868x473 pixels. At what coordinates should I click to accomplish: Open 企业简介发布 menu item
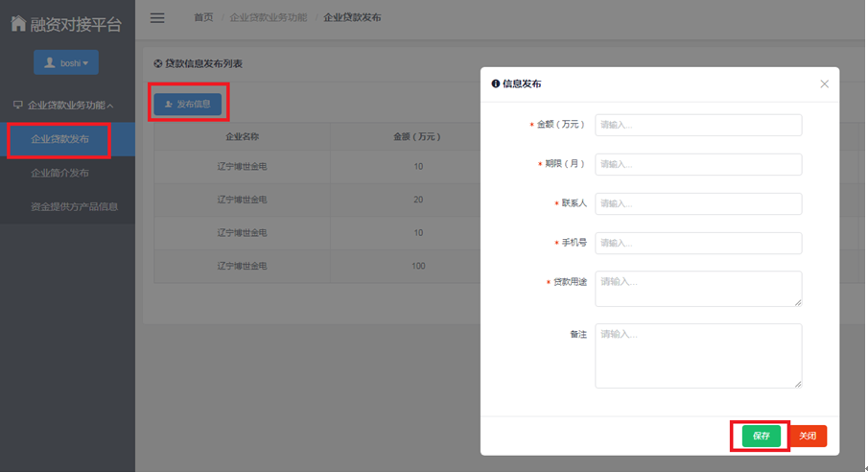pyautogui.click(x=59, y=174)
